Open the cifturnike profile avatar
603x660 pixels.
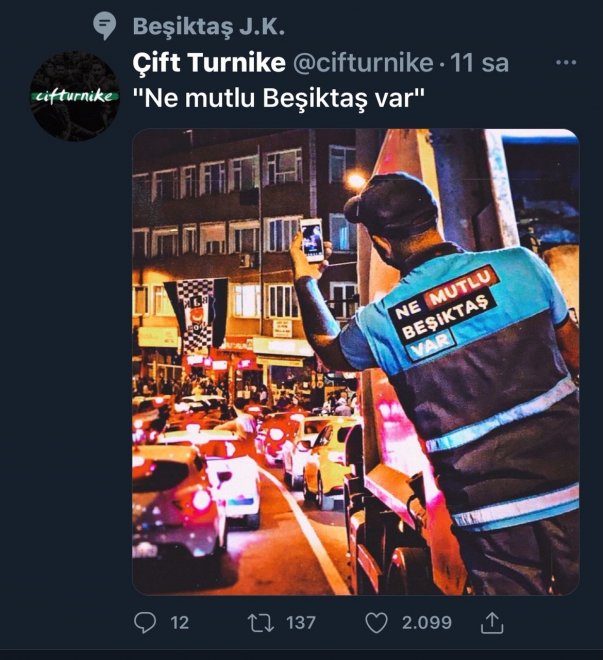(75, 96)
